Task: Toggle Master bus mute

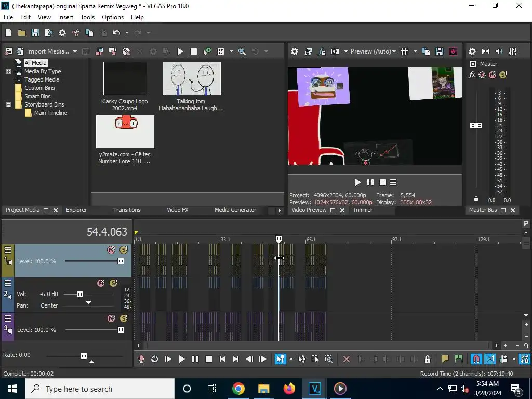Action: (493, 75)
